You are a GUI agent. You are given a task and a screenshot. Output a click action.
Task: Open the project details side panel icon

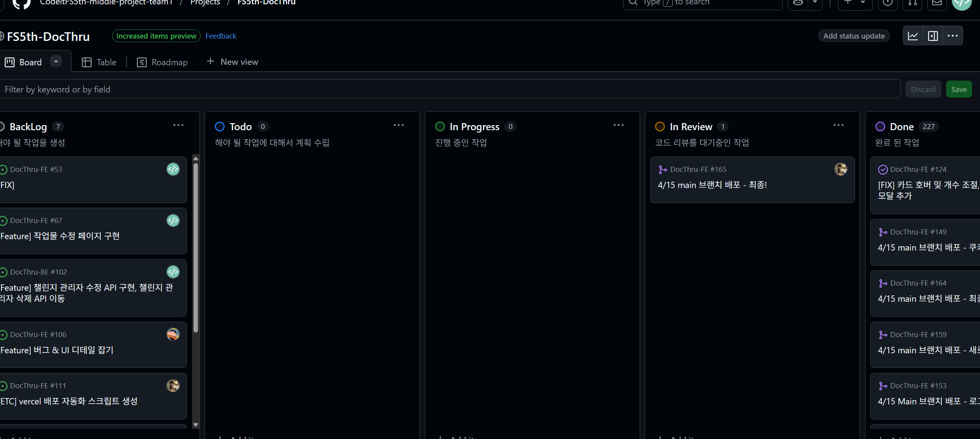933,36
